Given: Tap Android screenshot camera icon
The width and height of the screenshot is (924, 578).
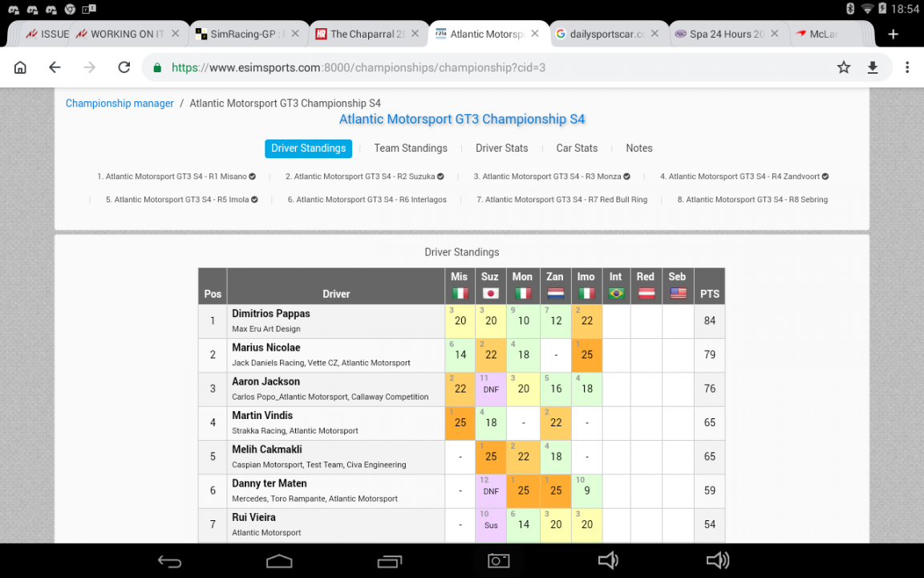Looking at the screenshot, I should click(x=499, y=560).
